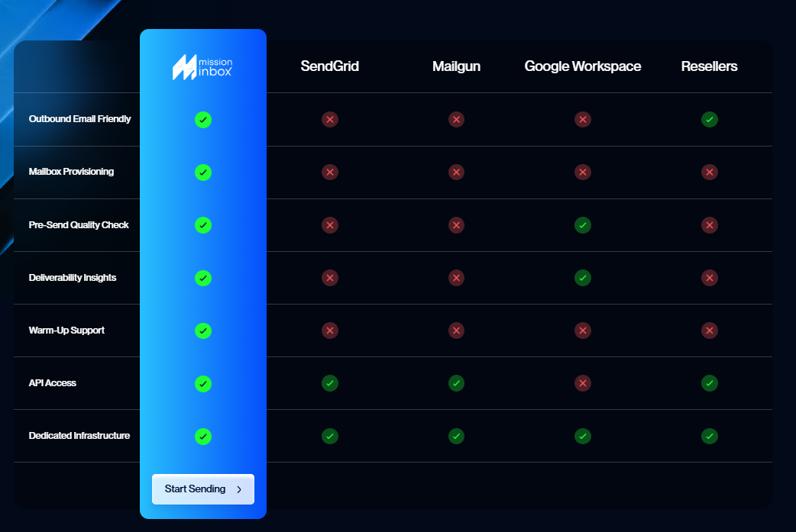The height and width of the screenshot is (532, 796).
Task: Click Mailgun checkmark for Dedicated Infrastructure
Action: click(x=456, y=436)
